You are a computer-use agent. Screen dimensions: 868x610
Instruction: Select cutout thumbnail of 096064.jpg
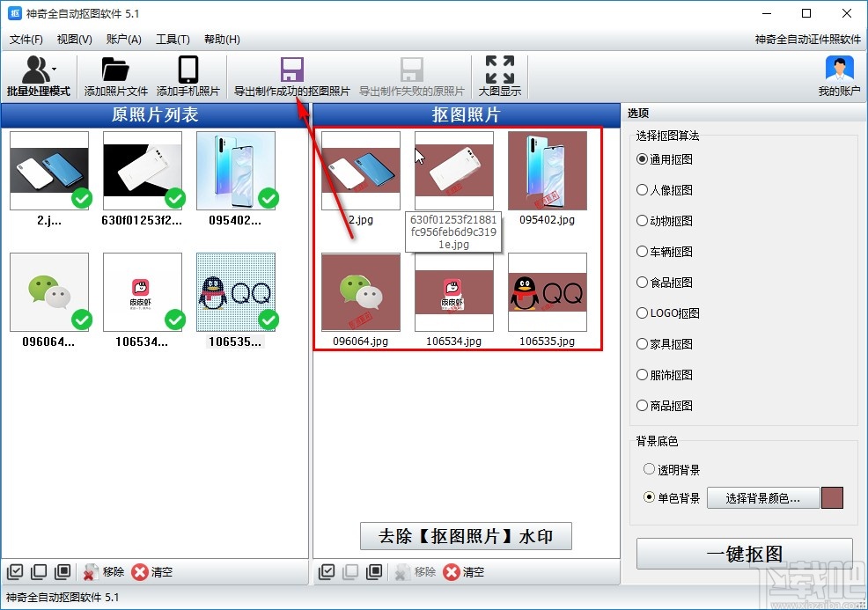pos(361,292)
